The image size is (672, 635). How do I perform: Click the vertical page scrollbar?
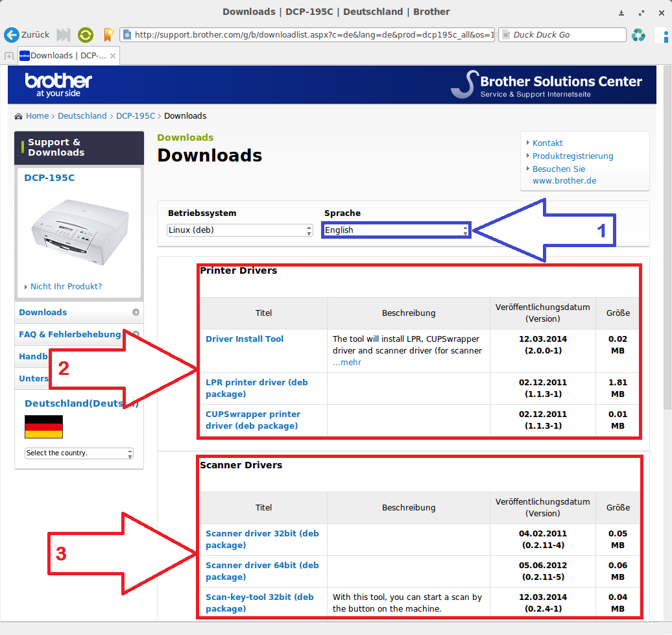pos(667,238)
